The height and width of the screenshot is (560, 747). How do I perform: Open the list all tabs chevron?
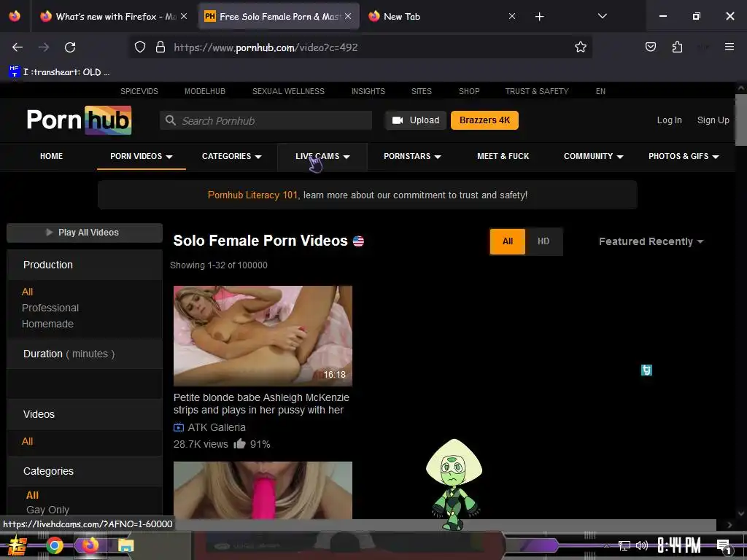click(602, 16)
